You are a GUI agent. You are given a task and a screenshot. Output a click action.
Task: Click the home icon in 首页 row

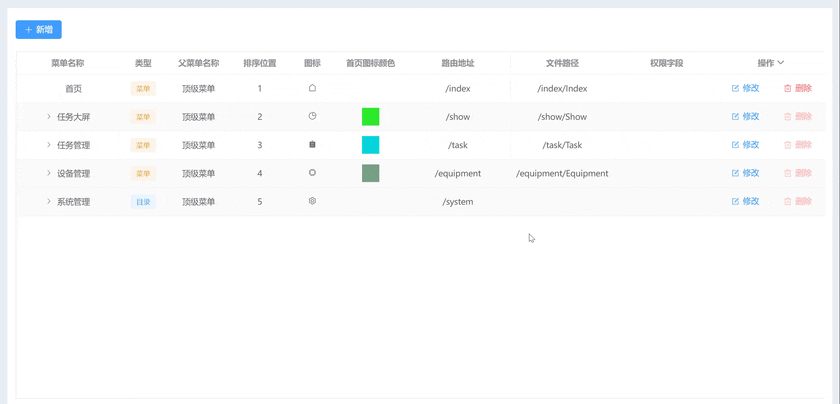tap(312, 88)
